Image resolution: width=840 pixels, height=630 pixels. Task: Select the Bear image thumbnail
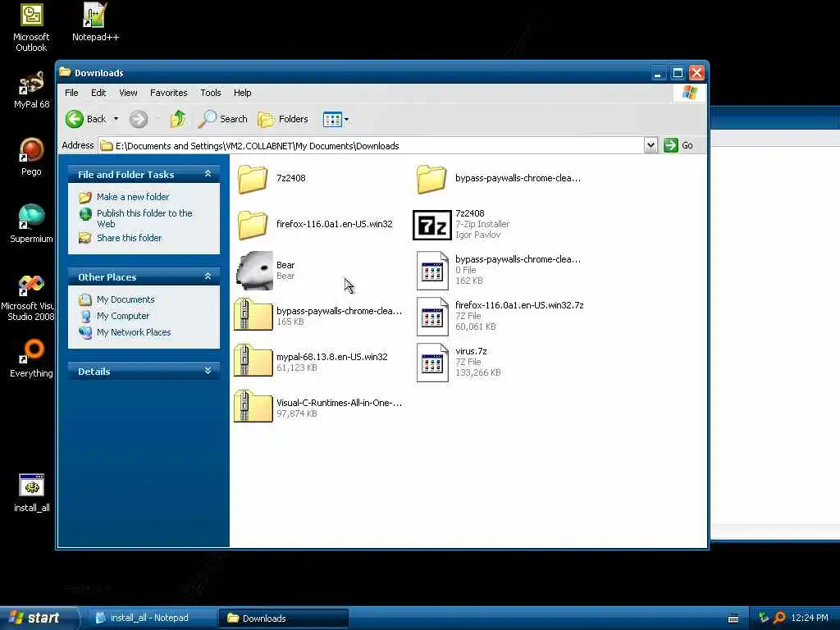point(254,271)
